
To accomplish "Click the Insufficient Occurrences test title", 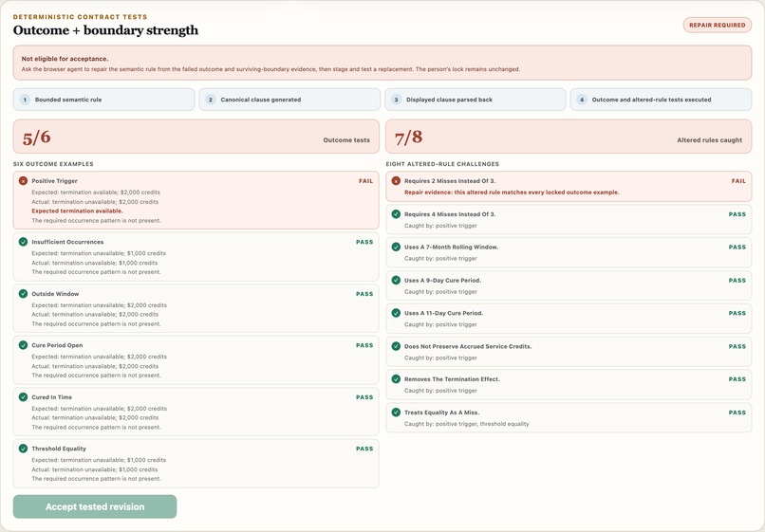I will point(67,242).
